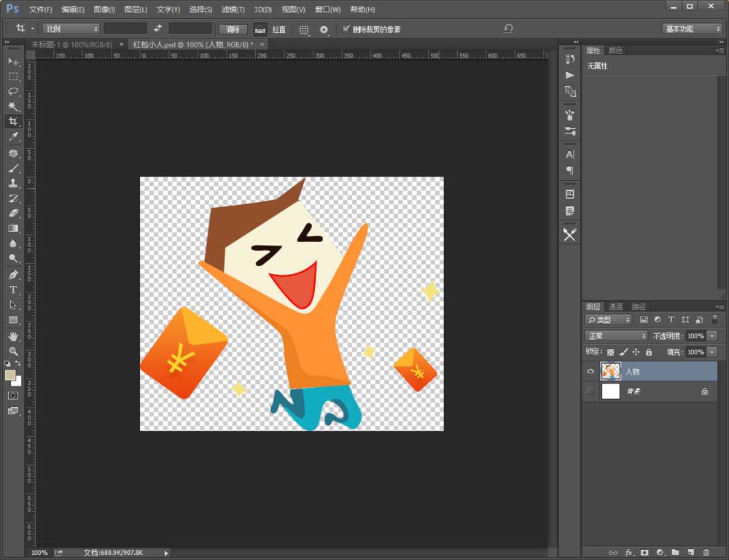Activate the Hand tool
Image resolution: width=729 pixels, height=560 pixels.
pyautogui.click(x=13, y=336)
